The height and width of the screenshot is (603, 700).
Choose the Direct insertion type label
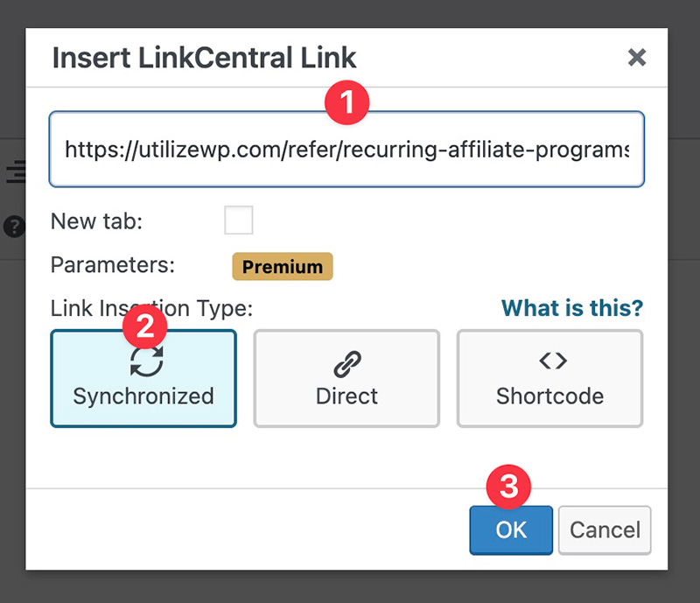[346, 396]
